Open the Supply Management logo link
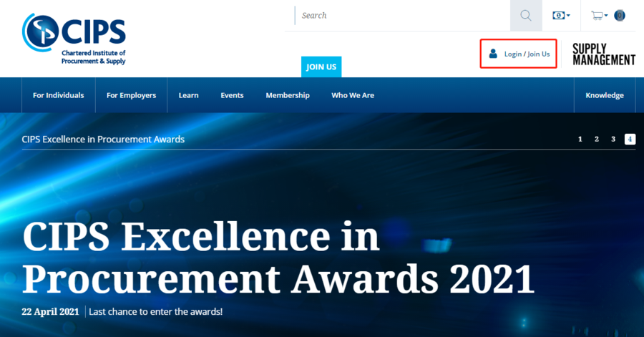 click(x=603, y=54)
